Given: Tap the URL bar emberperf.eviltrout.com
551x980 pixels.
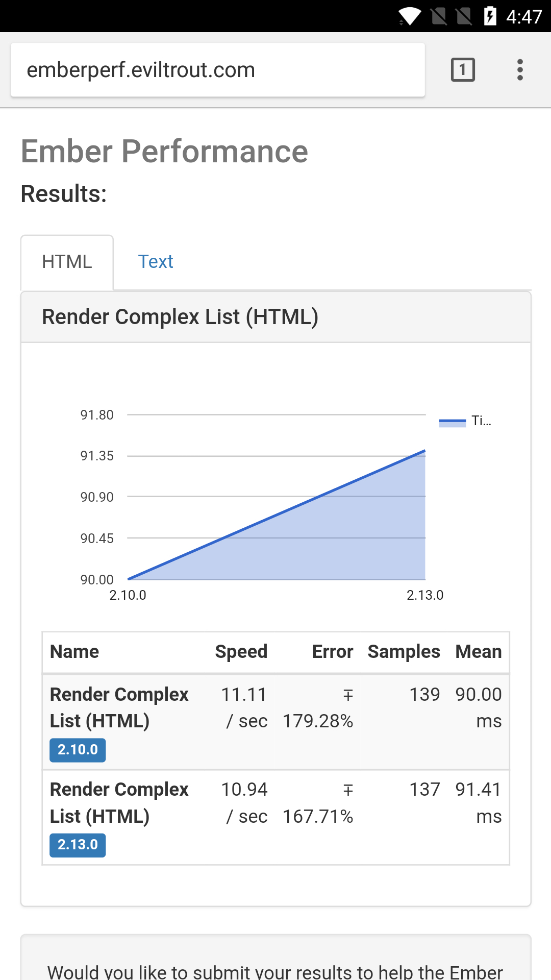Looking at the screenshot, I should pos(218,70).
